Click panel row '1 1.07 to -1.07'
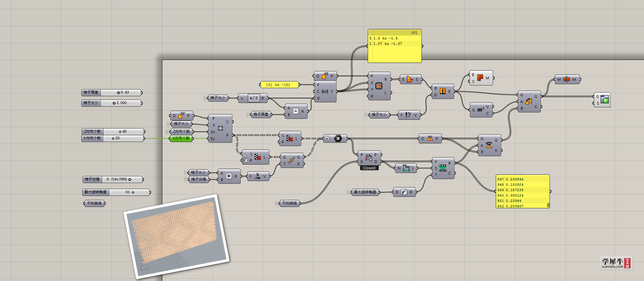 (x=395, y=44)
